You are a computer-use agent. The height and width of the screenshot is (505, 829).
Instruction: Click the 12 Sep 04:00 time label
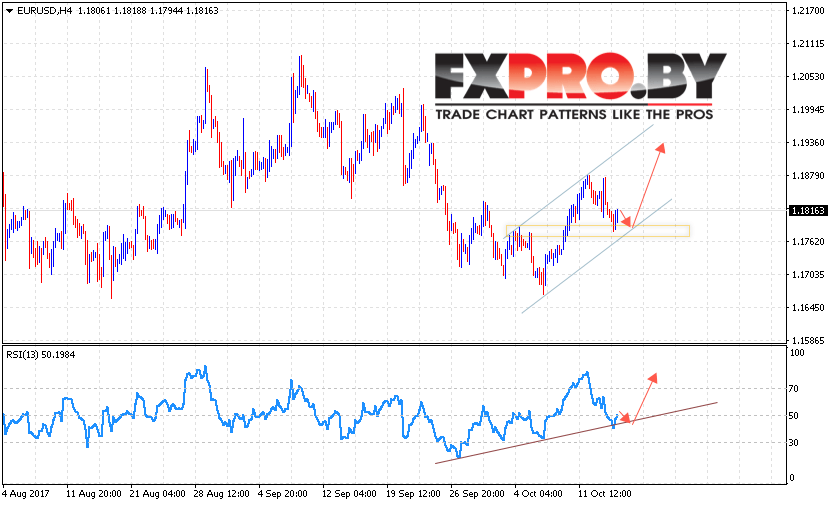click(x=349, y=494)
